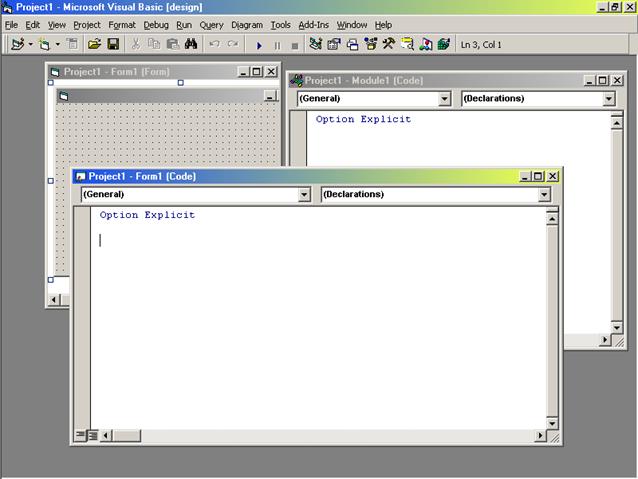Click the Undo arrow icon
The width and height of the screenshot is (638, 479).
click(214, 44)
